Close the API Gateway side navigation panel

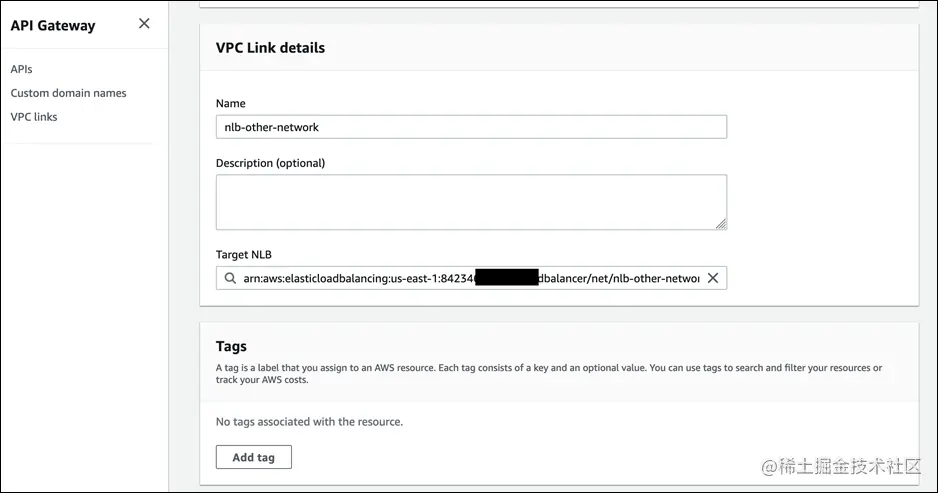pos(145,24)
